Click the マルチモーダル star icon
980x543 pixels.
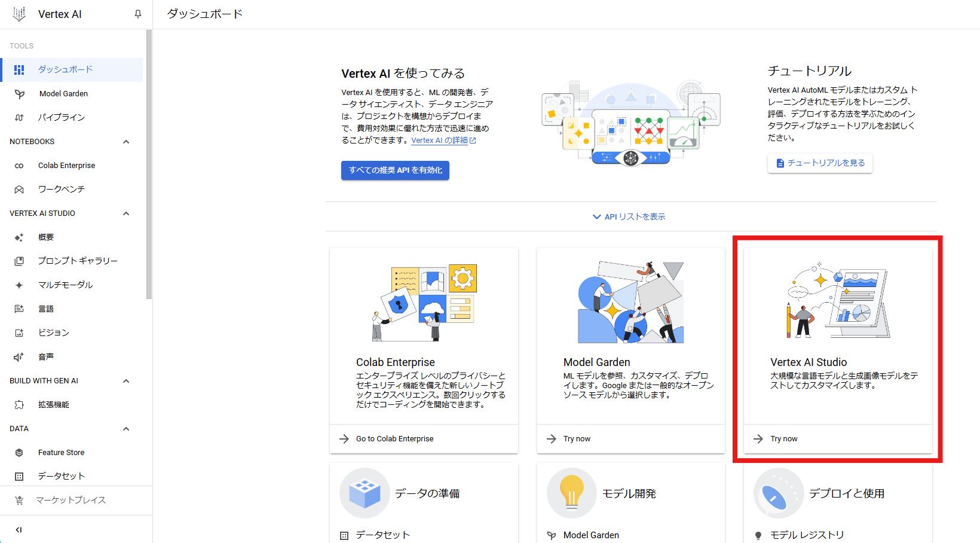point(19,285)
